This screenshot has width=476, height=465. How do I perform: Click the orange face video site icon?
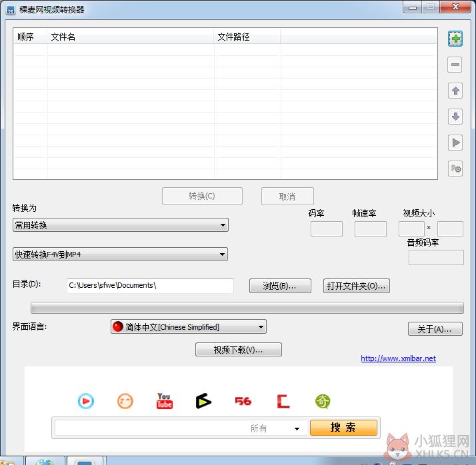[x=125, y=401]
